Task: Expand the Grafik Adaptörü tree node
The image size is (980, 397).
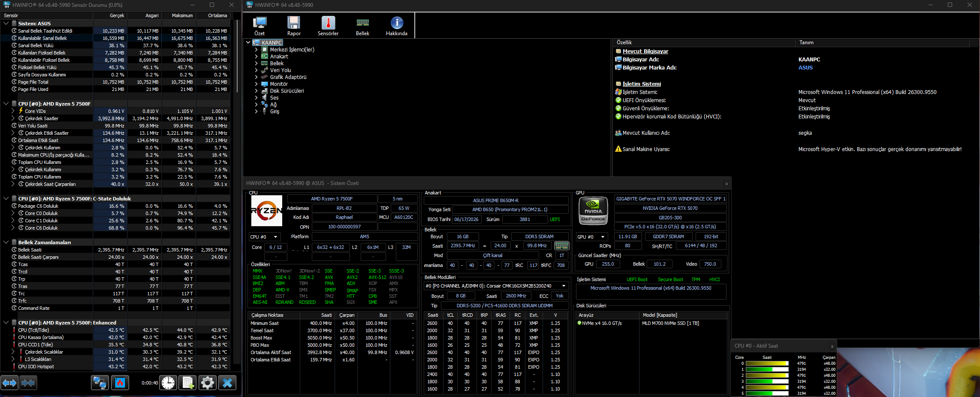Action: (x=256, y=77)
